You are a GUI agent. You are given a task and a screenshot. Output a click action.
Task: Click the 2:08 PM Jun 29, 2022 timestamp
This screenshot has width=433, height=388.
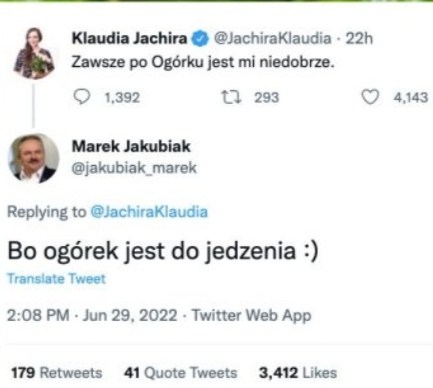tap(92, 315)
